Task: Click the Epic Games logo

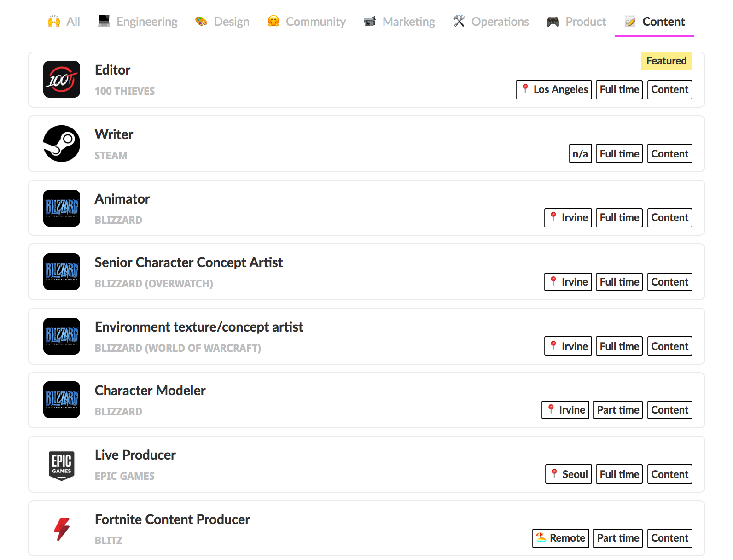Action: [62, 465]
